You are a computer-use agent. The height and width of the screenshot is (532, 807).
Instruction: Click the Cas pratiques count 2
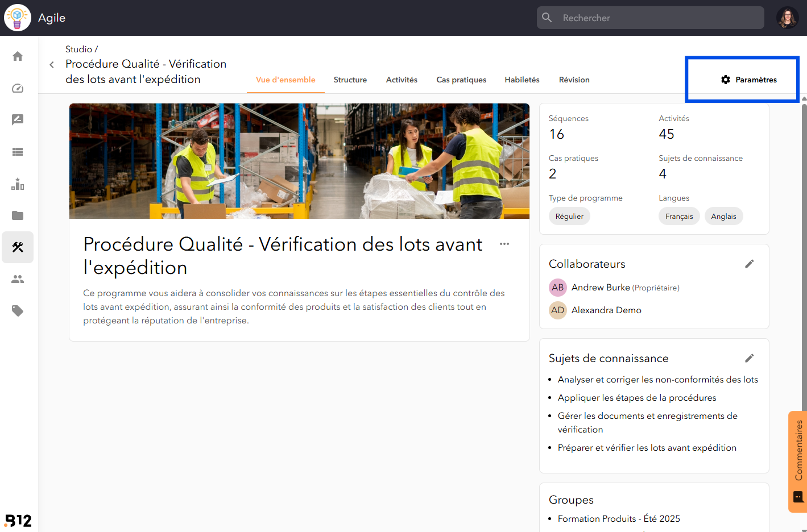[553, 174]
